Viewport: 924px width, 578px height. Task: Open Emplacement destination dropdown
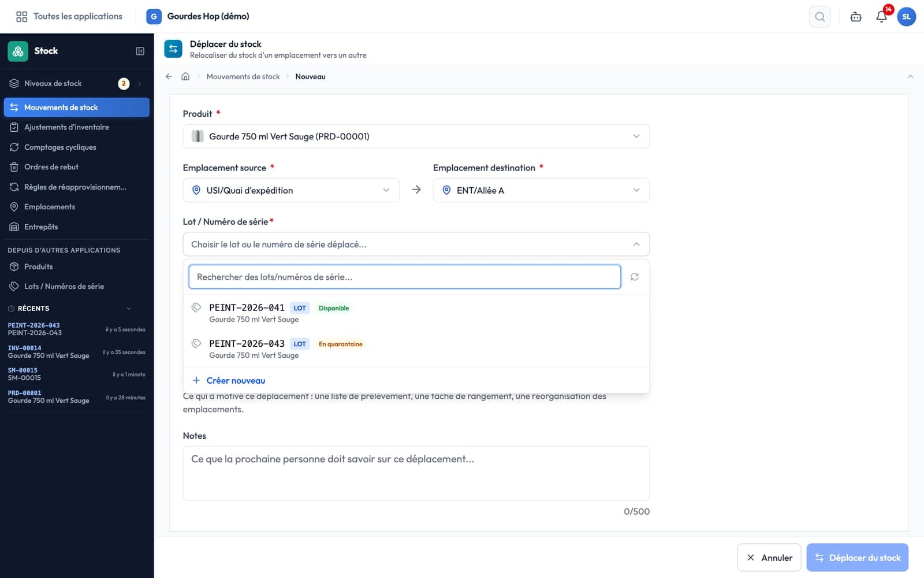pos(541,190)
